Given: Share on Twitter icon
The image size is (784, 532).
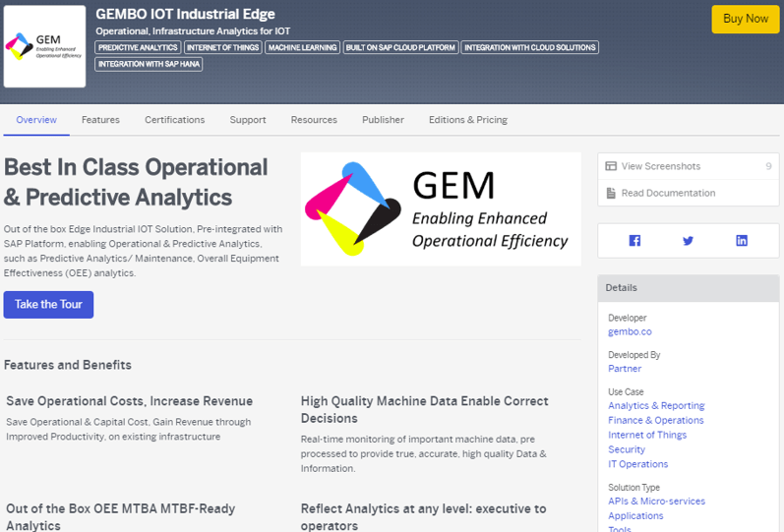Looking at the screenshot, I should coord(688,241).
